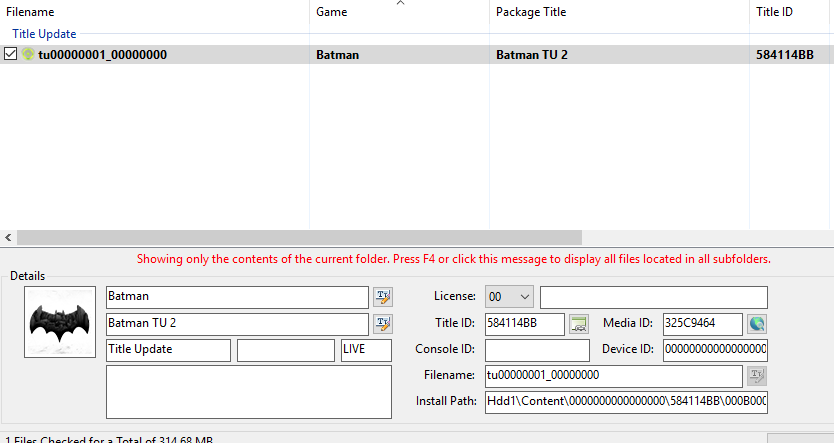Sort the list by Filename column header
The width and height of the screenshot is (834, 443).
point(30,12)
